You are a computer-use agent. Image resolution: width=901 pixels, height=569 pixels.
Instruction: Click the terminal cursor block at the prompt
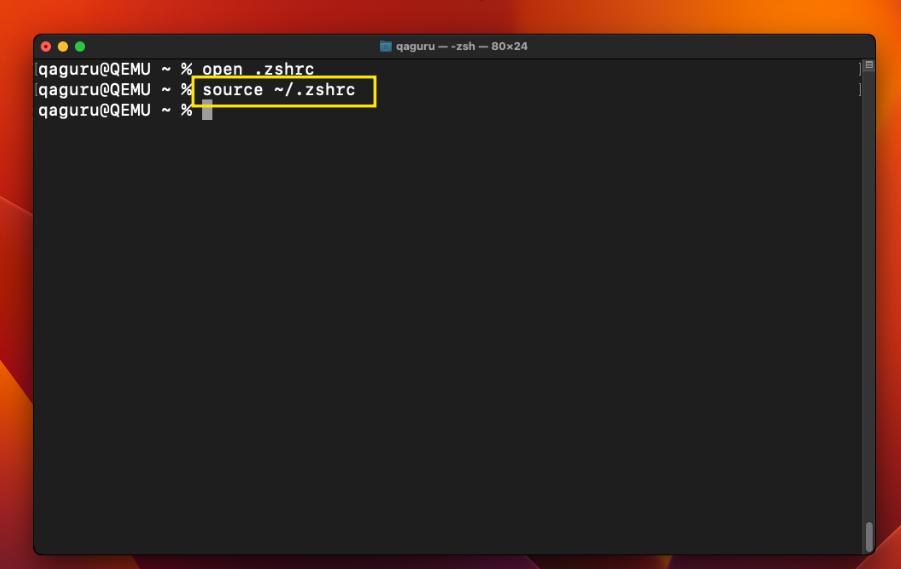(x=207, y=110)
